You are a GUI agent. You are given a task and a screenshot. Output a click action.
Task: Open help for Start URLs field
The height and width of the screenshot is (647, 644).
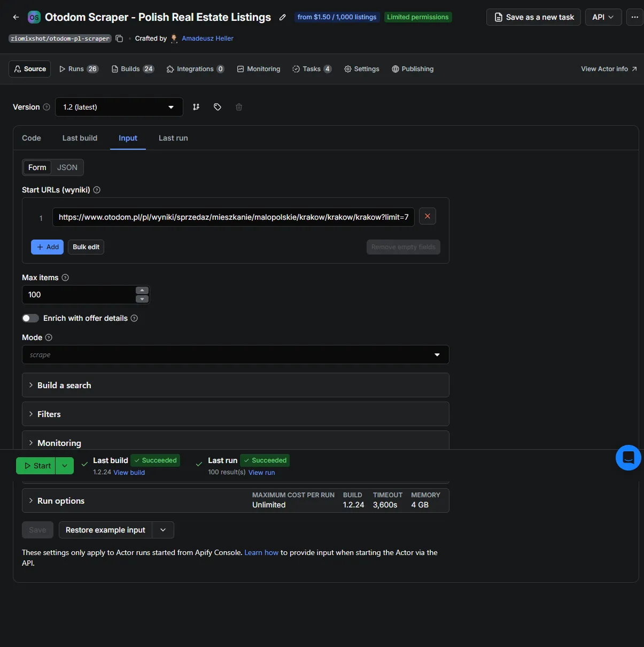point(97,190)
